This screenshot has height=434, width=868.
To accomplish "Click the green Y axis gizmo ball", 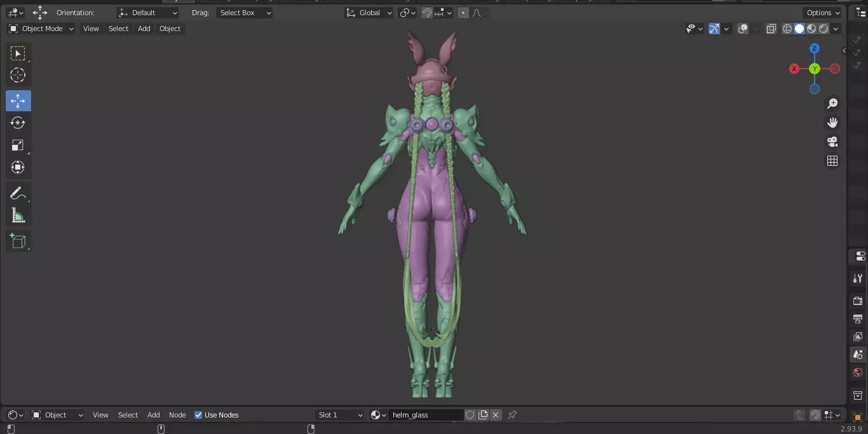I will pos(815,69).
